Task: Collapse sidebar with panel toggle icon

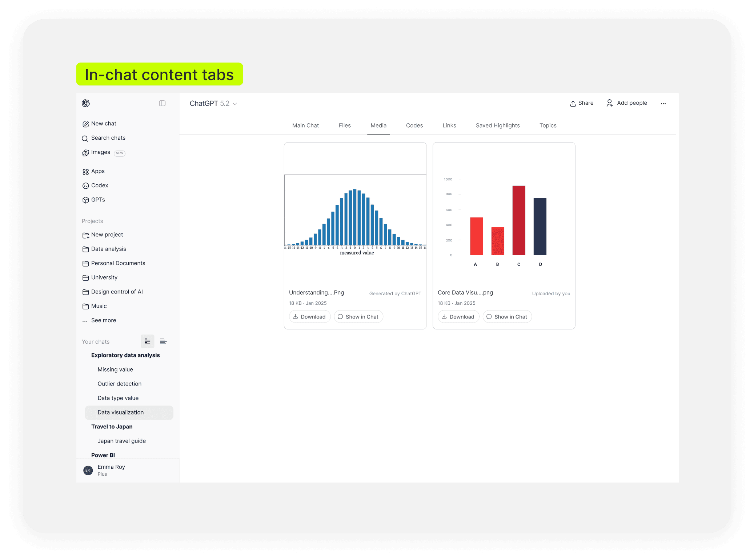Action: click(x=162, y=103)
